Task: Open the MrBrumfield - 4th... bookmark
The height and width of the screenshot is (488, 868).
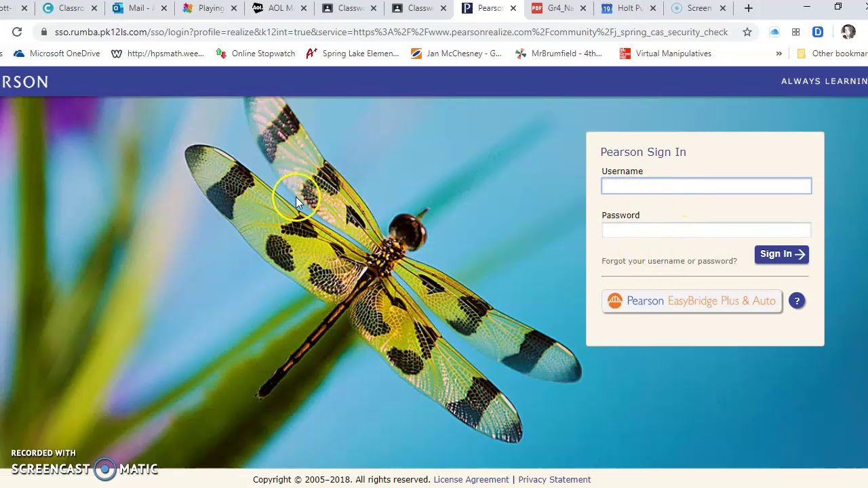Action: 559,54
